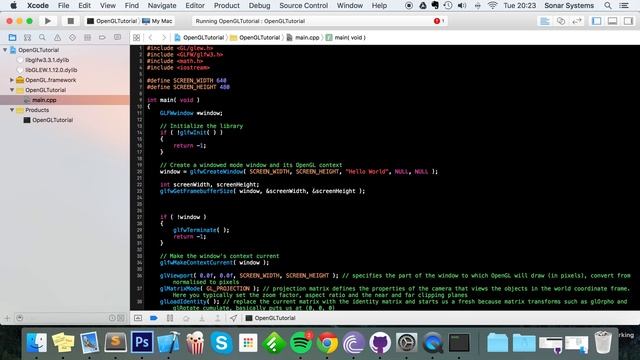
Task: Open the OpenGLTutorial scheme selector
Action: [x=112, y=21]
